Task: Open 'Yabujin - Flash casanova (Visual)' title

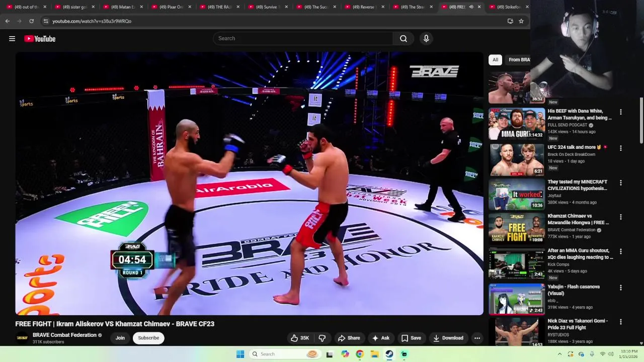Action: (574, 290)
